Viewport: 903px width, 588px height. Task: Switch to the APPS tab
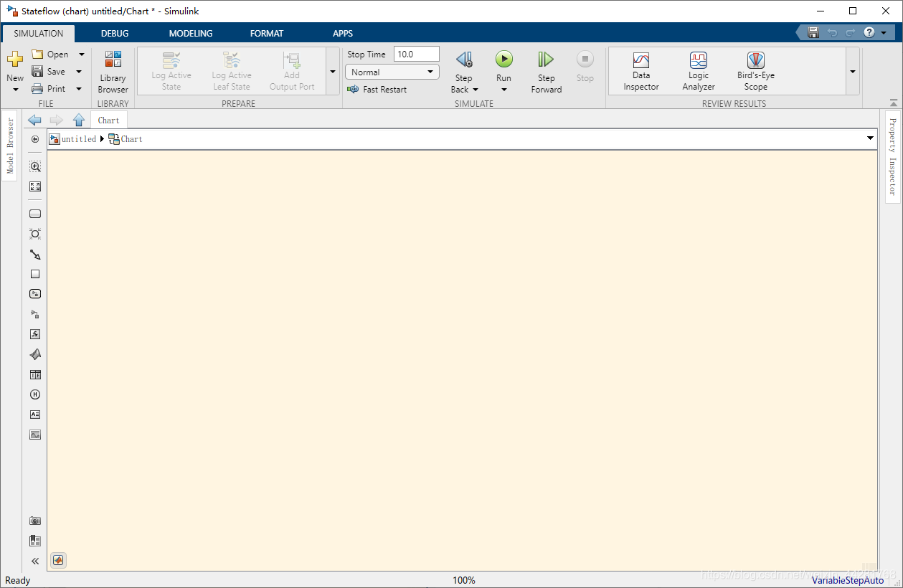click(x=343, y=33)
